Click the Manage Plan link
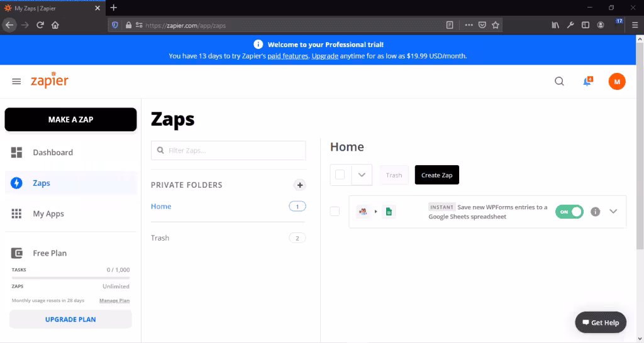644x343 pixels. point(114,300)
